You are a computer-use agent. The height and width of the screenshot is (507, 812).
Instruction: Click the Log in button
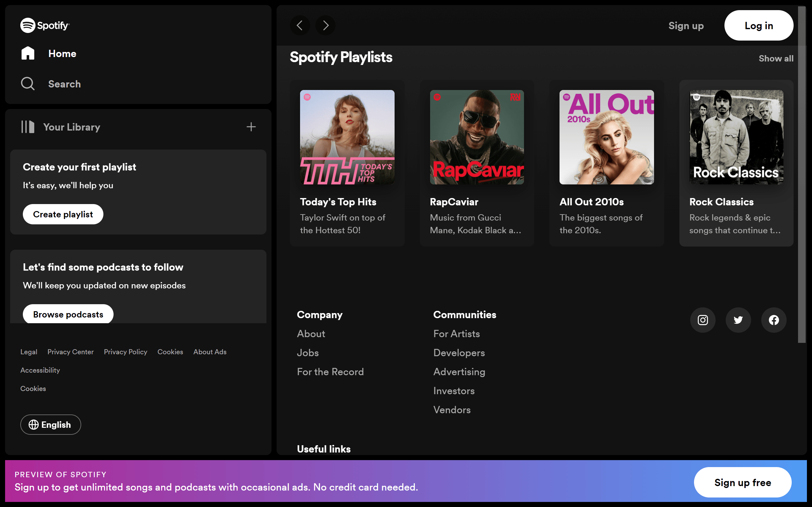(759, 25)
